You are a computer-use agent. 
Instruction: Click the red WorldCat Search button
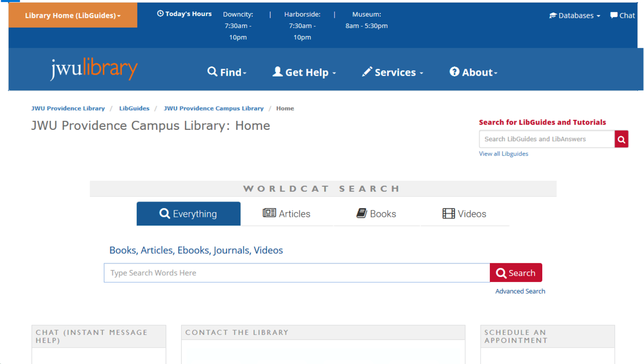(516, 273)
